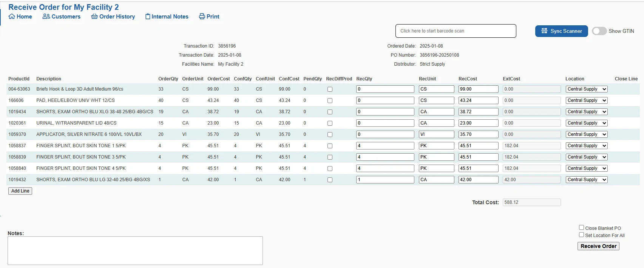Click the ExtCost column header
The height and width of the screenshot is (268, 644).
(511, 79)
